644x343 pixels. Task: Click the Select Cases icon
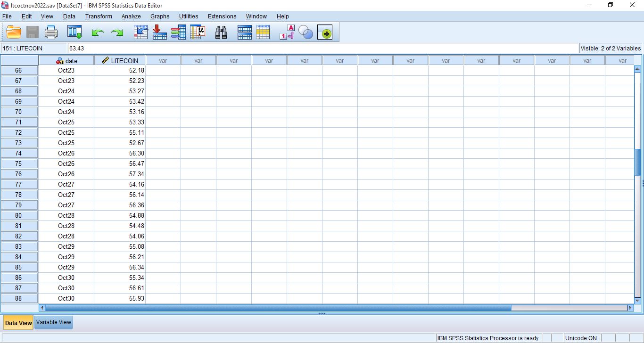point(263,32)
